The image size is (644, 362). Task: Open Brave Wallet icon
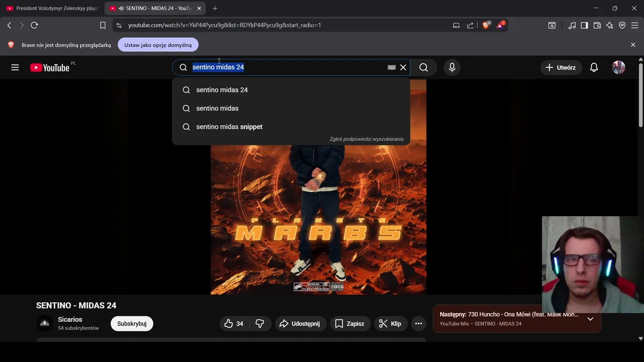point(597,25)
